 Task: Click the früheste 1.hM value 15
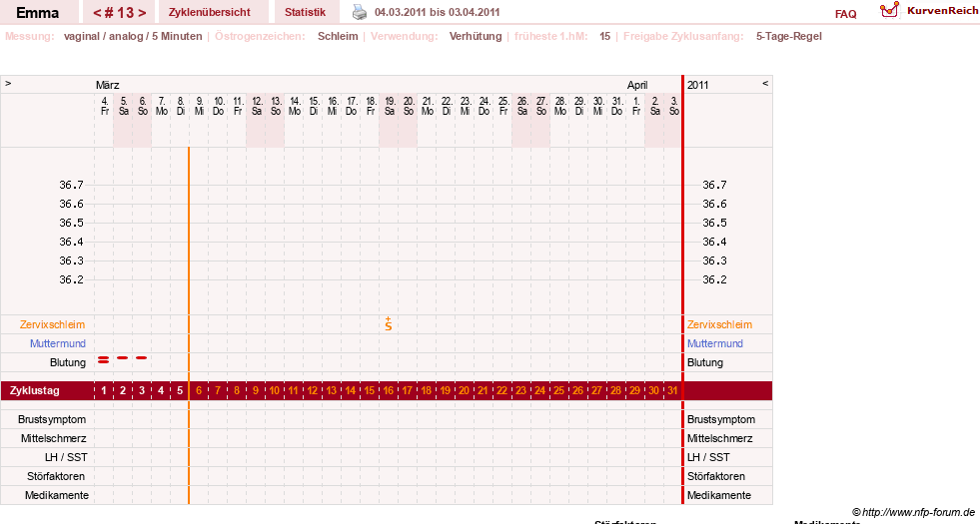coord(605,36)
